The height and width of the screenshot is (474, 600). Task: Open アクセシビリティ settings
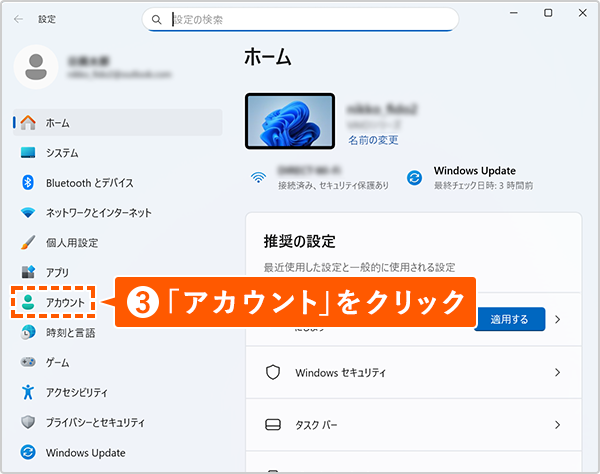[76, 392]
